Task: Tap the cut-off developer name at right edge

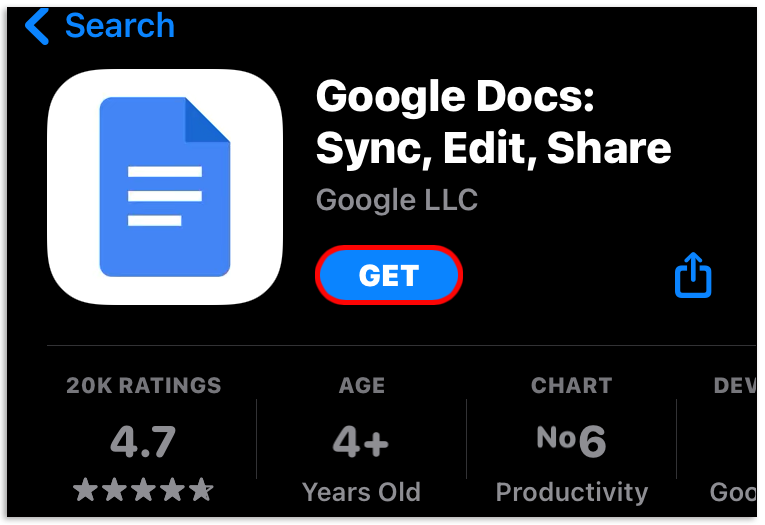Action: coord(733,492)
